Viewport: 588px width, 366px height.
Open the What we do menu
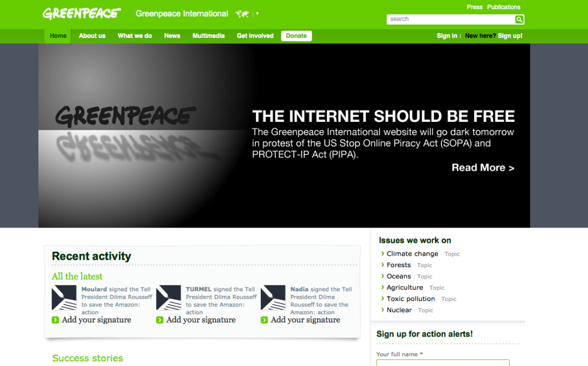[134, 36]
